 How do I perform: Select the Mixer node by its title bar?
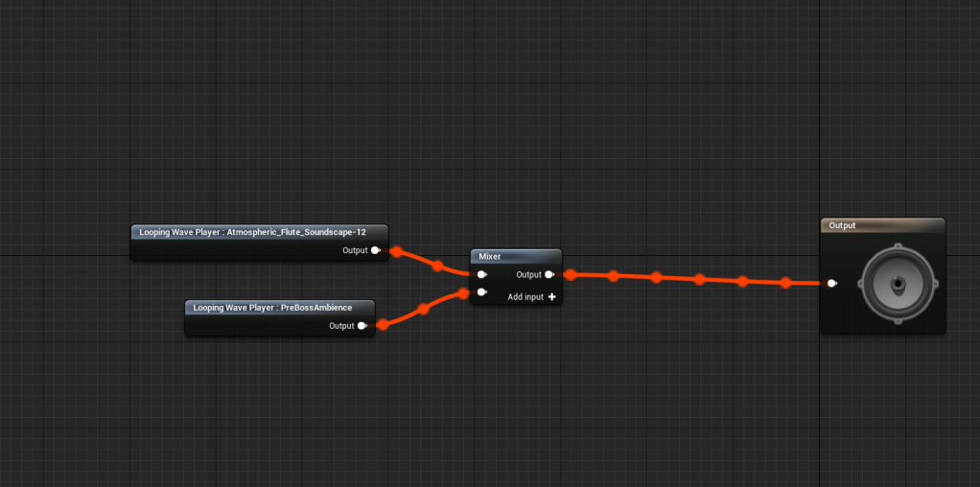(x=516, y=256)
